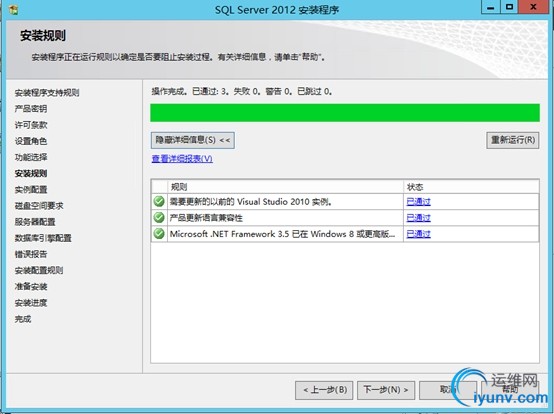
Task: Click the SQL Server setup title bar icon
Action: point(14,10)
